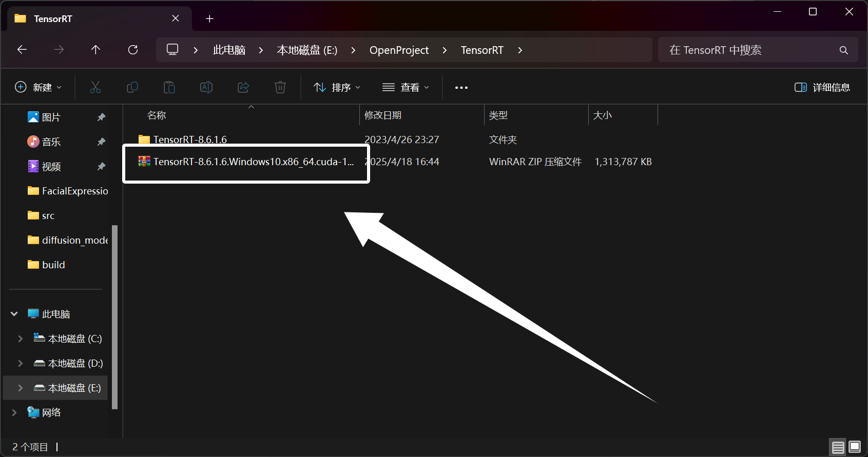
Task: Click chevron after OpenProject in address bar
Action: (x=445, y=50)
